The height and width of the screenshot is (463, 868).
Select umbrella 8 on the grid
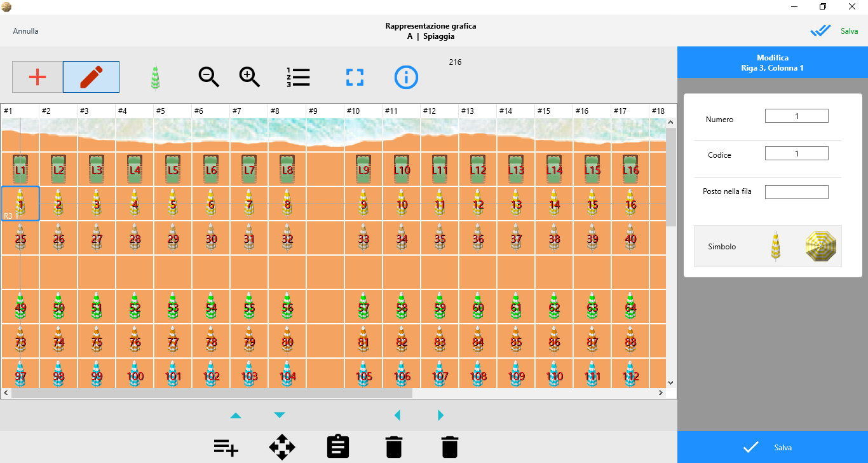287,204
